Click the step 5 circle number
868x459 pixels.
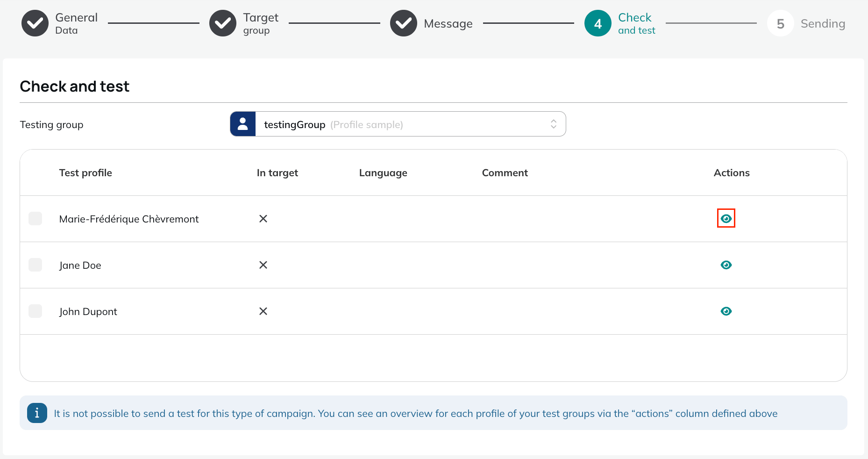point(780,23)
